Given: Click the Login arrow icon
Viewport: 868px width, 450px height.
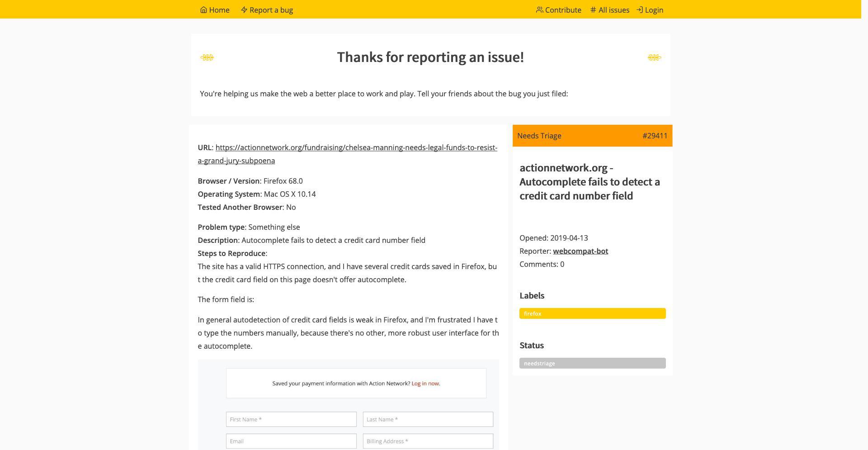Looking at the screenshot, I should point(640,9).
